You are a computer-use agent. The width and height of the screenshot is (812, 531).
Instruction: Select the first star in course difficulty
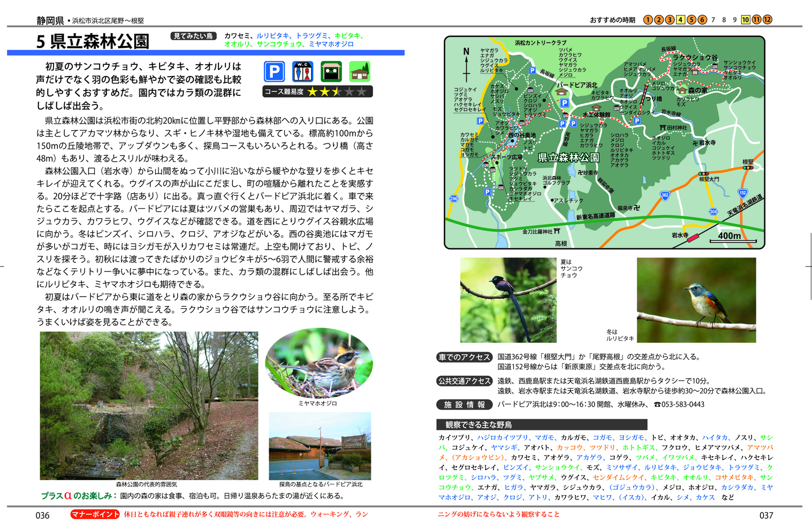[312, 92]
